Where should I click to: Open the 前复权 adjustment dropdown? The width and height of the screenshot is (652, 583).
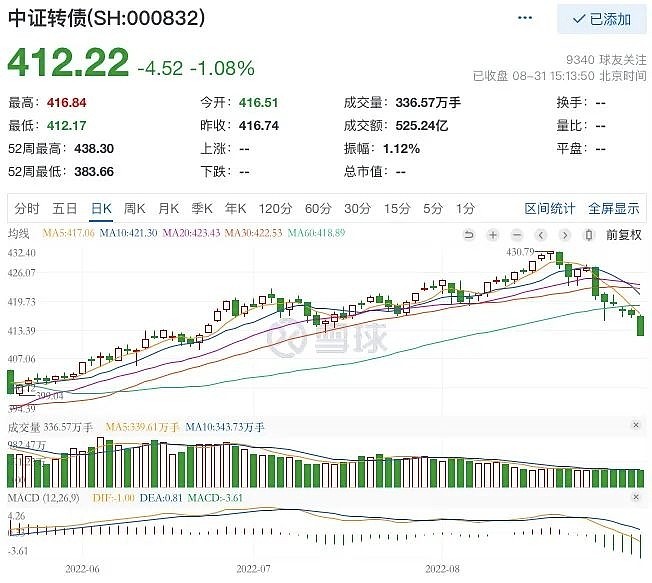point(624,235)
